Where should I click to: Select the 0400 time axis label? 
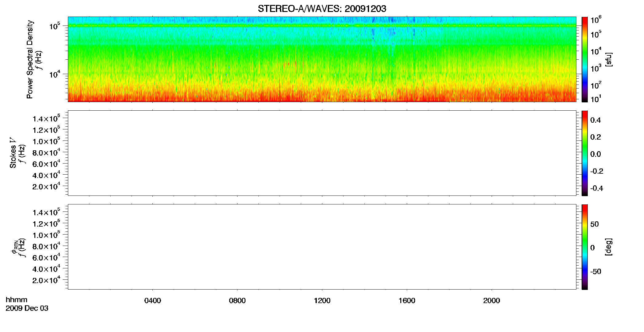coord(153,301)
